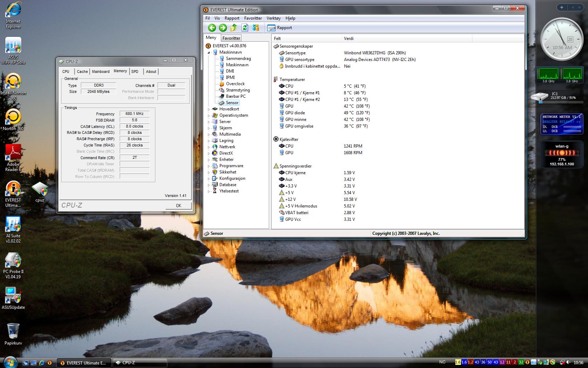Open the Internet Explorer desktop icon
The image size is (588, 368).
click(13, 15)
